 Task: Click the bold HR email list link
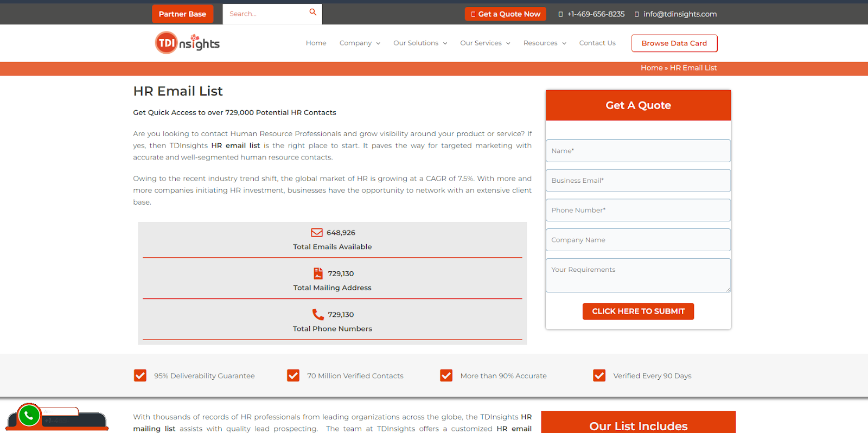(235, 145)
